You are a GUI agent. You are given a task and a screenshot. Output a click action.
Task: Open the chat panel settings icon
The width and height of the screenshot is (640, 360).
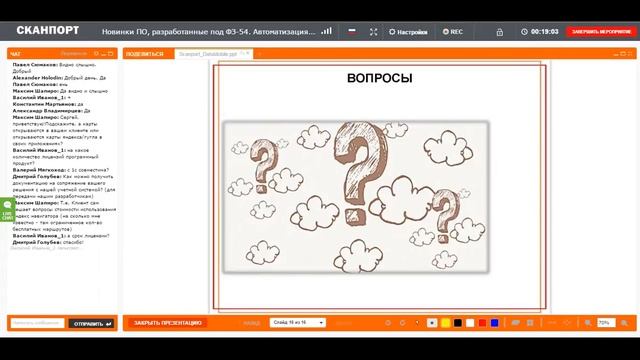point(96,53)
